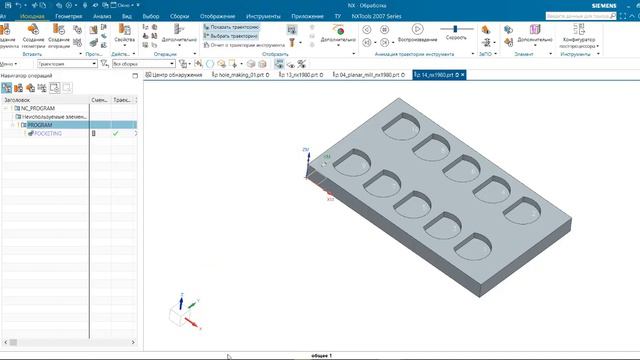
Task: Switch to 04_planar_mill_nx1980.prt document tab
Action: pos(369,75)
